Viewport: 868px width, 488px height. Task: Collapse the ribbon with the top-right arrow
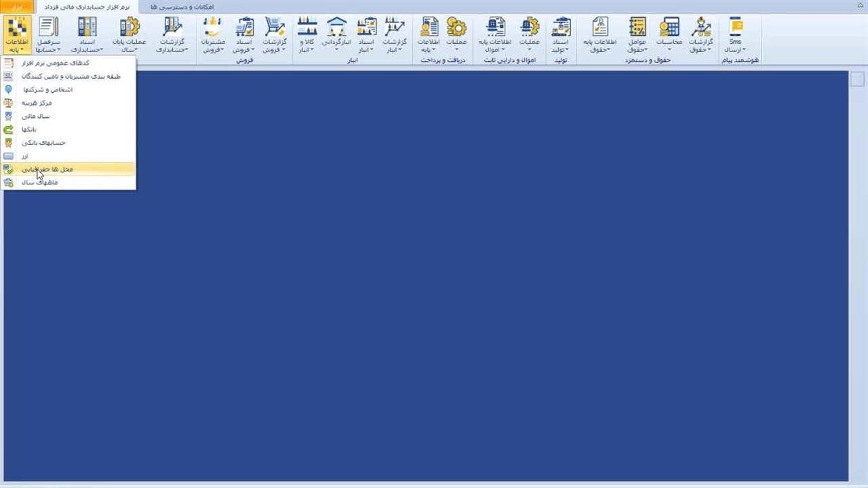[859, 7]
